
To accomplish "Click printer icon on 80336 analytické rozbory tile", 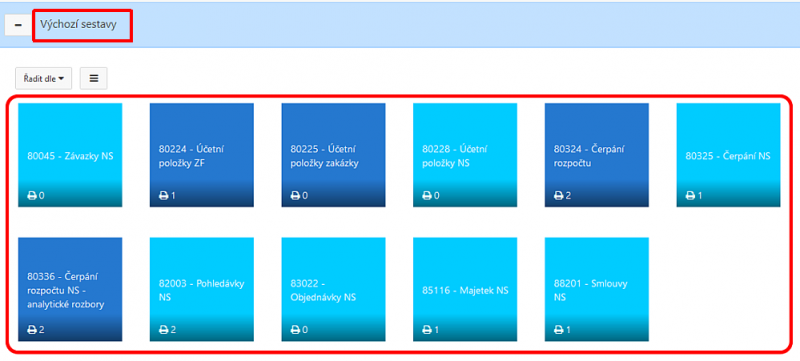I will [32, 330].
